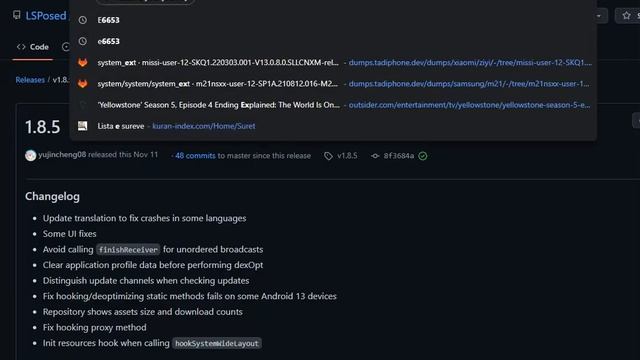Click 'Some UI fixes' changelog line
Screen dimensions: 640x360
coord(69,234)
